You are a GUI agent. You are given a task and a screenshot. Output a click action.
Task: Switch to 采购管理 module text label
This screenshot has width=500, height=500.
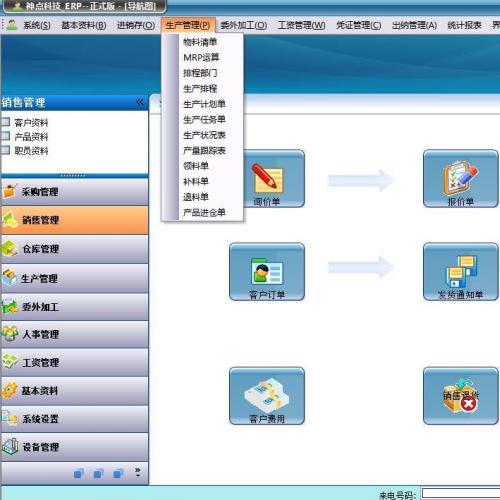point(40,192)
